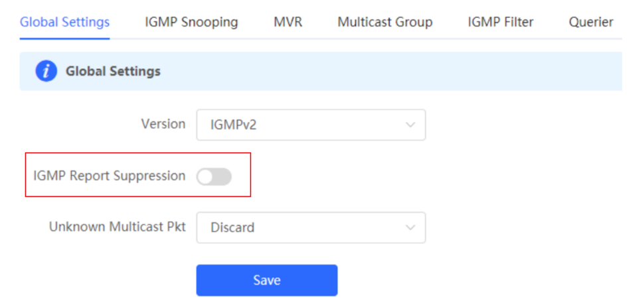This screenshot has width=644, height=303.
Task: Select the Discard value text
Action: (x=232, y=227)
